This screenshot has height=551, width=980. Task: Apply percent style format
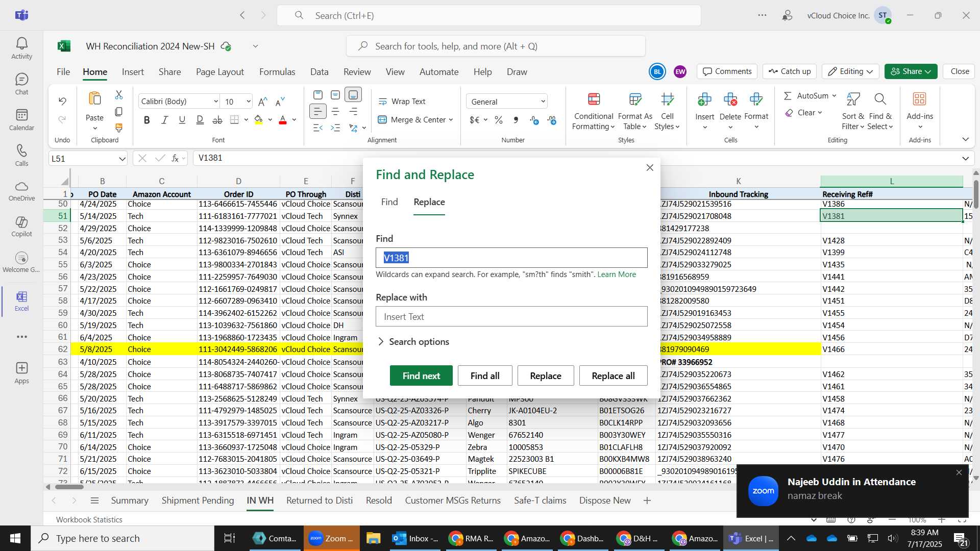(x=499, y=120)
